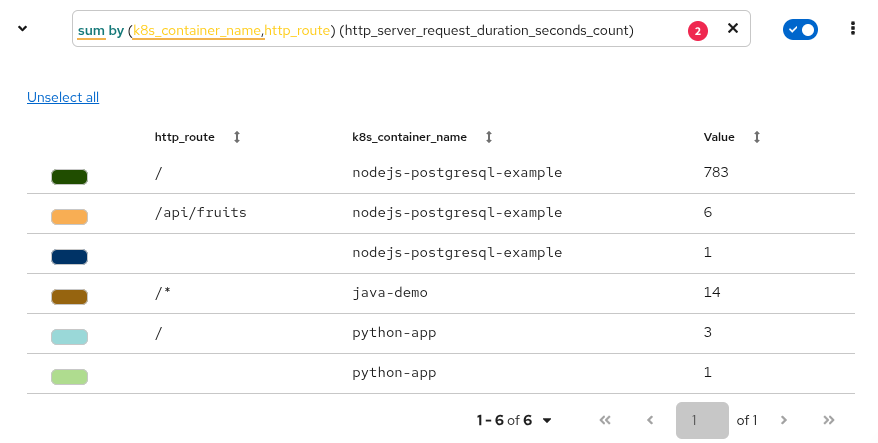Clear the query with the X icon
The width and height of the screenshot is (878, 443).
[x=732, y=29]
